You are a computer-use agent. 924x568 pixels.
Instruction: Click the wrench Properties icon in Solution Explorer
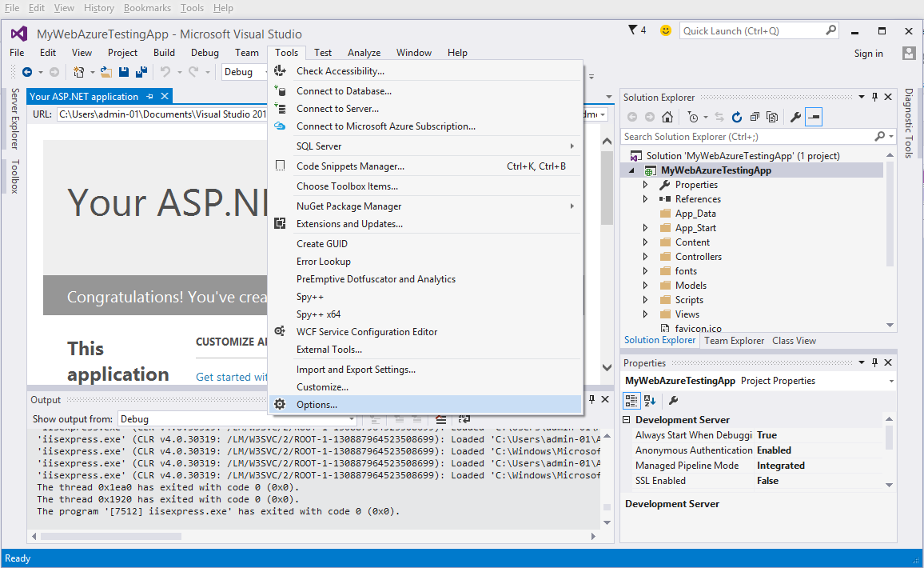pos(795,117)
